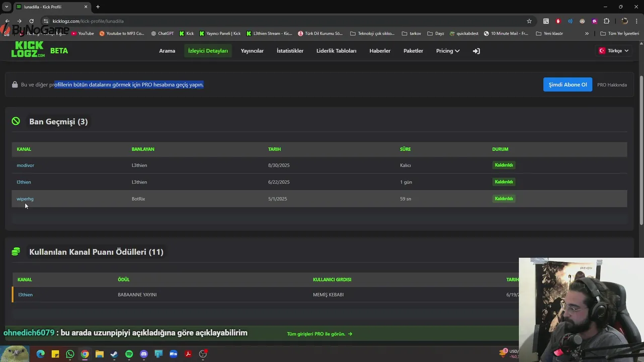
Task: Open the Tüm Yer İşaretleri folder
Action: pos(620,34)
